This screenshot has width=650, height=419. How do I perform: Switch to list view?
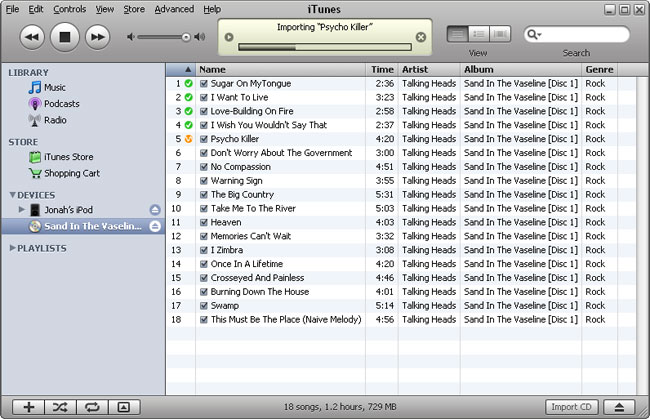click(x=458, y=34)
